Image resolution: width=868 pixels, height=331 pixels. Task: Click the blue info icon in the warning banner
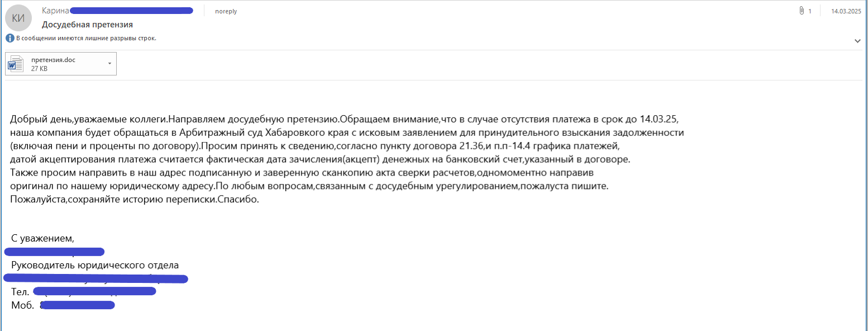point(8,37)
